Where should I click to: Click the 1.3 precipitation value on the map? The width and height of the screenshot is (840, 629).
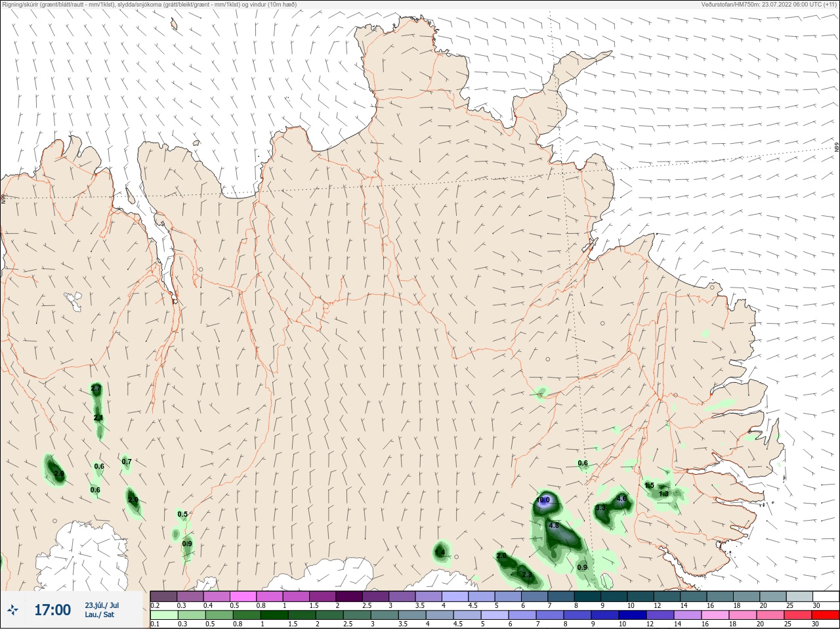click(663, 494)
